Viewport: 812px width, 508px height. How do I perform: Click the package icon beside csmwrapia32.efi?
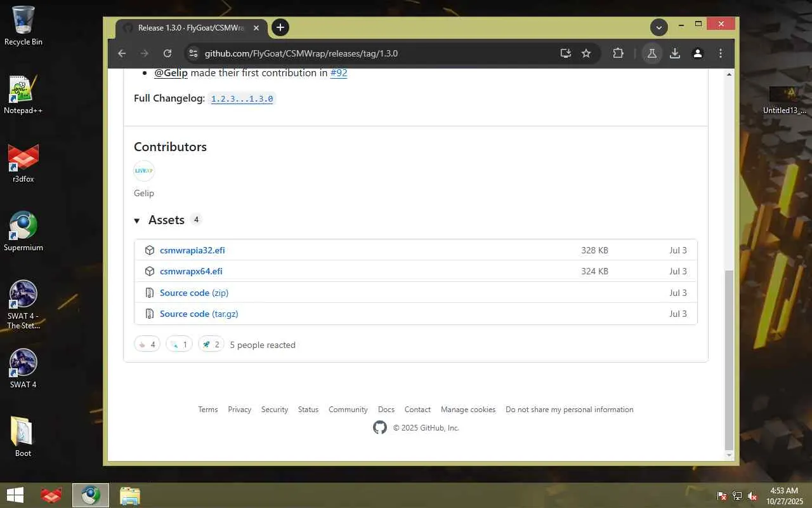(x=150, y=250)
